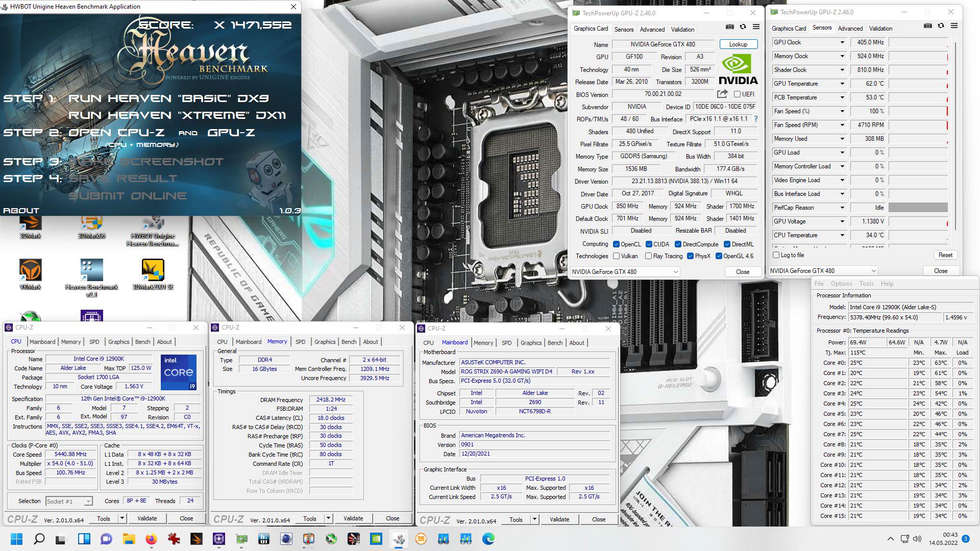980x551 pixels.
Task: Open GPU selector in GPU-Z Graphics Card window
Action: (625, 272)
